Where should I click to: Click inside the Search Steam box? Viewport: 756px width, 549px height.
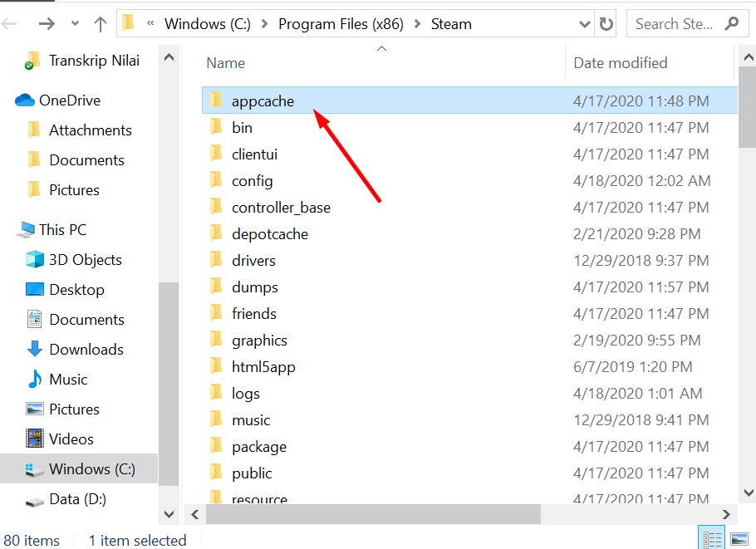point(675,24)
